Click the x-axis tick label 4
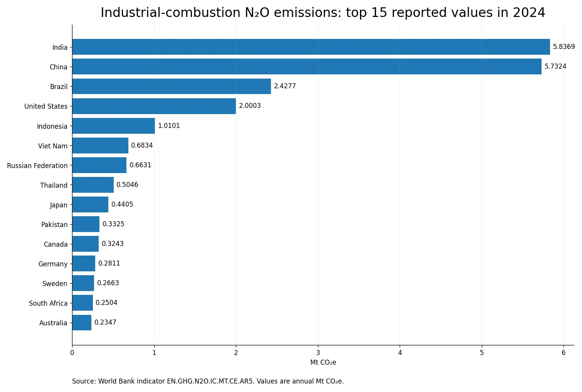582x392 pixels. coord(400,353)
